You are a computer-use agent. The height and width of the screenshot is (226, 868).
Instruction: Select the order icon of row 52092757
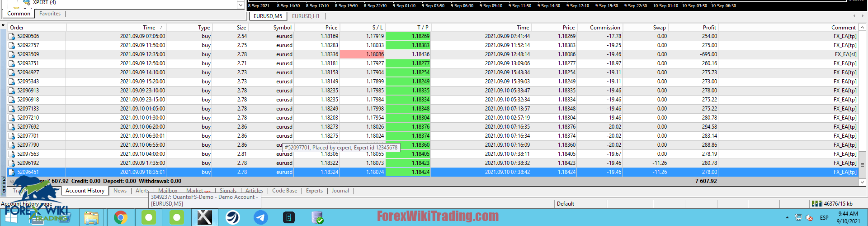12,45
